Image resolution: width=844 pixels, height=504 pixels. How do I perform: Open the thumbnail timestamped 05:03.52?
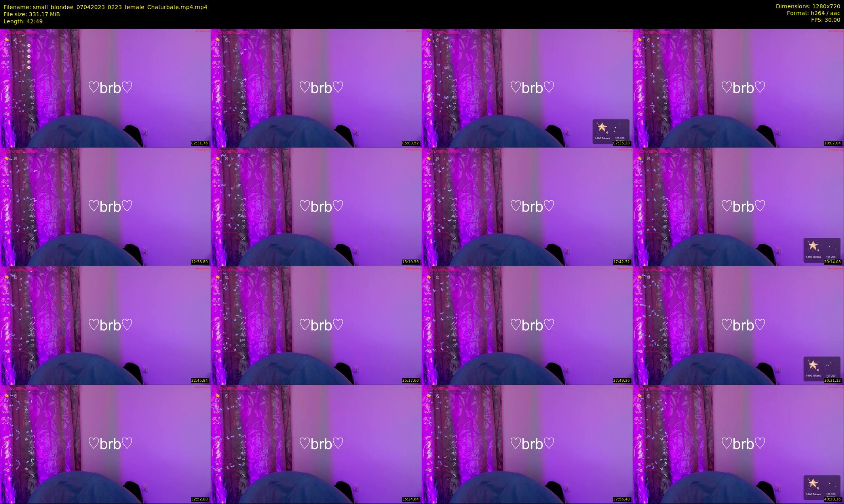click(316, 88)
